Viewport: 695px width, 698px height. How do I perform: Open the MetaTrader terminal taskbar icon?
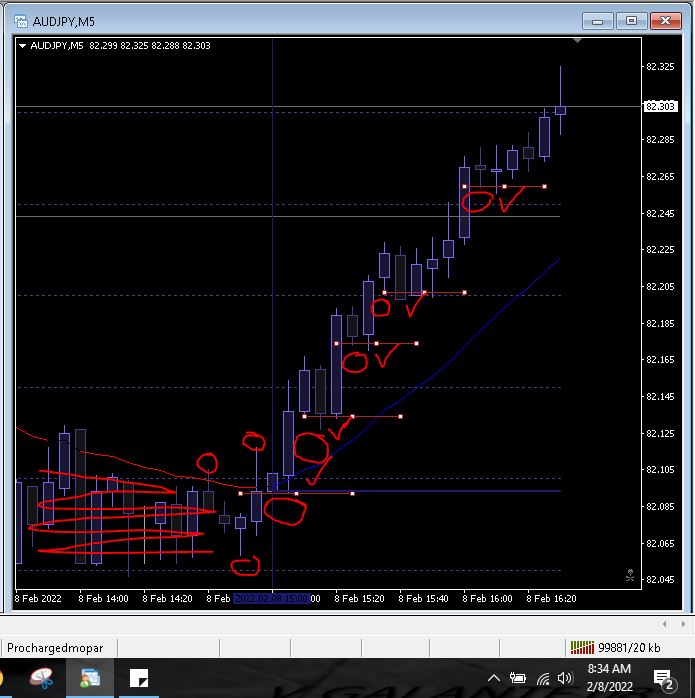90,678
